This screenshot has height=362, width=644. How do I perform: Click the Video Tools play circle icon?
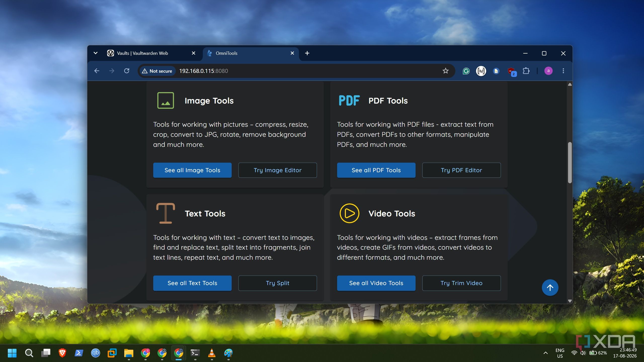(349, 213)
